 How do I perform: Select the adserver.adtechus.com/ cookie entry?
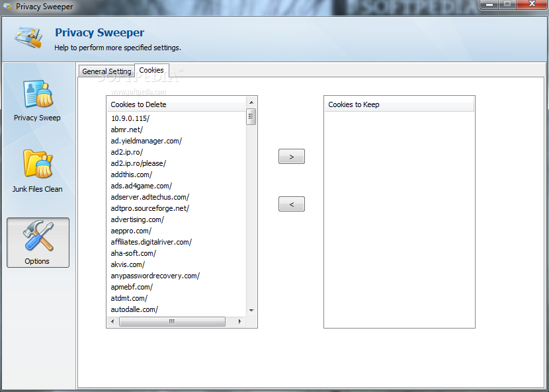click(x=150, y=197)
